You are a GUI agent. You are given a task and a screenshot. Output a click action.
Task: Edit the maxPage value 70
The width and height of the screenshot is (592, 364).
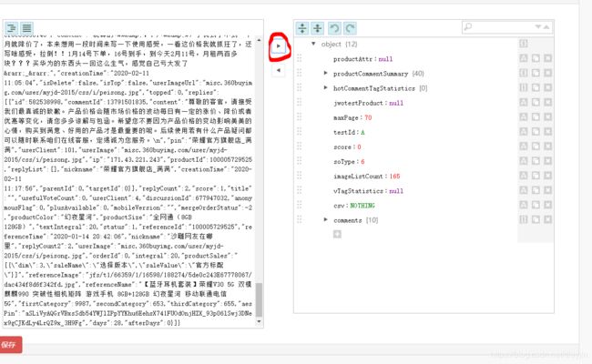pyautogui.click(x=368, y=117)
